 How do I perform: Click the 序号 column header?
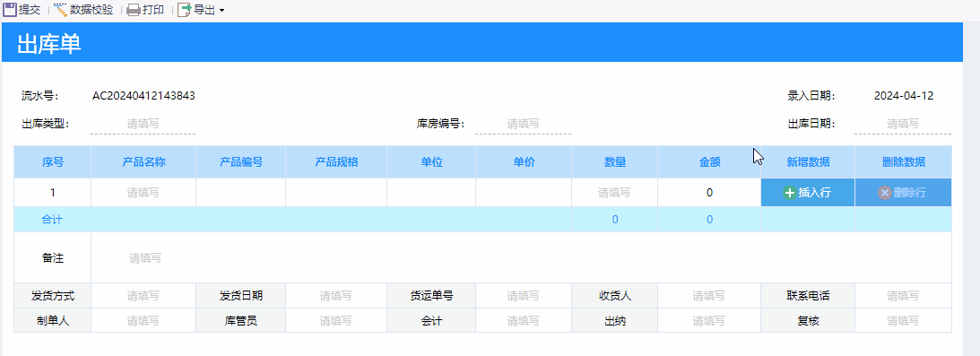pos(53,161)
